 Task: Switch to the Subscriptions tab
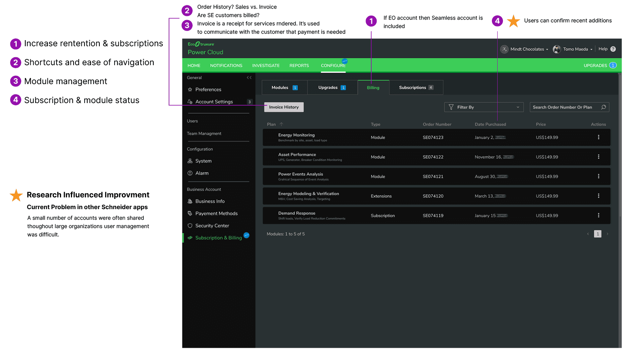point(416,88)
